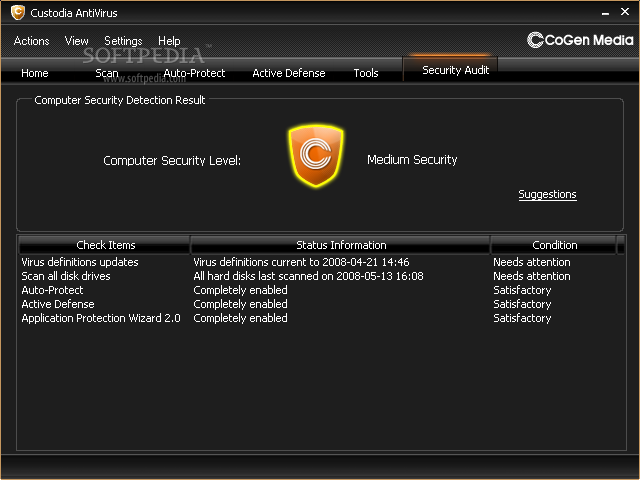The width and height of the screenshot is (640, 480).
Task: Close the Custodia AntiVirus window
Action: pos(626,13)
